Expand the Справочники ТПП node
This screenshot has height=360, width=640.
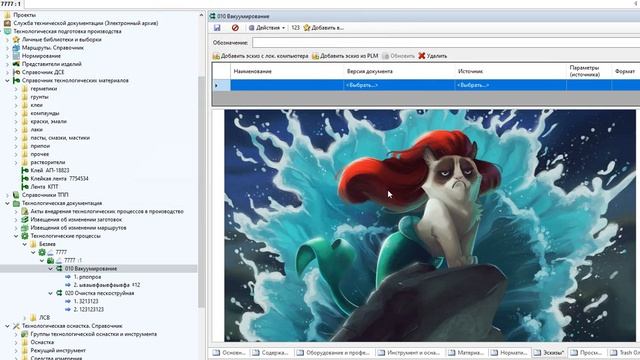click(7, 195)
